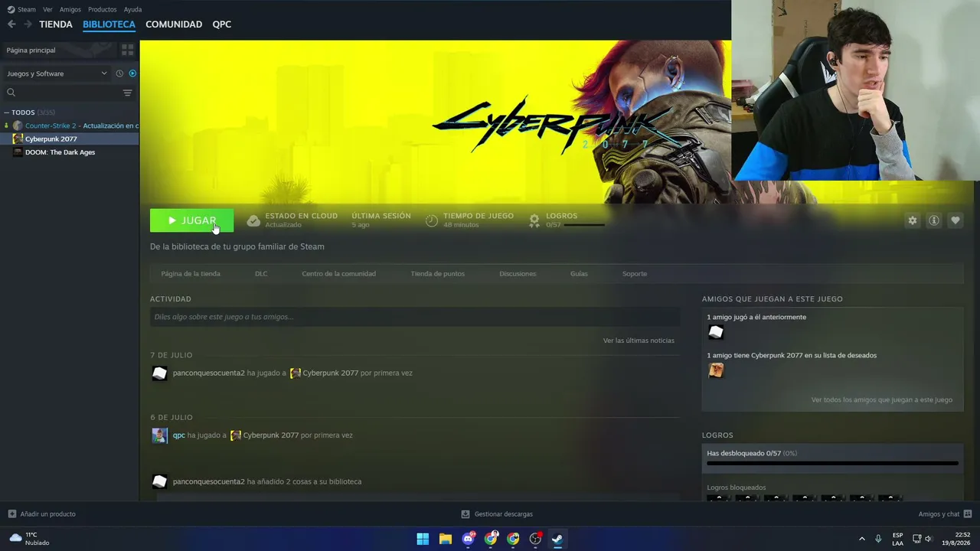Go back with the left arrow

(x=11, y=24)
